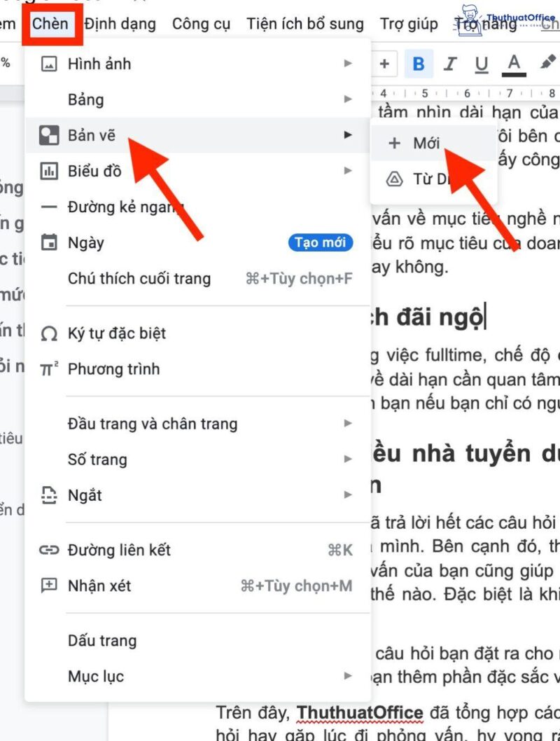This screenshot has height=741, width=560.
Task: Select the Hình ảnh image icon
Action: [x=48, y=64]
